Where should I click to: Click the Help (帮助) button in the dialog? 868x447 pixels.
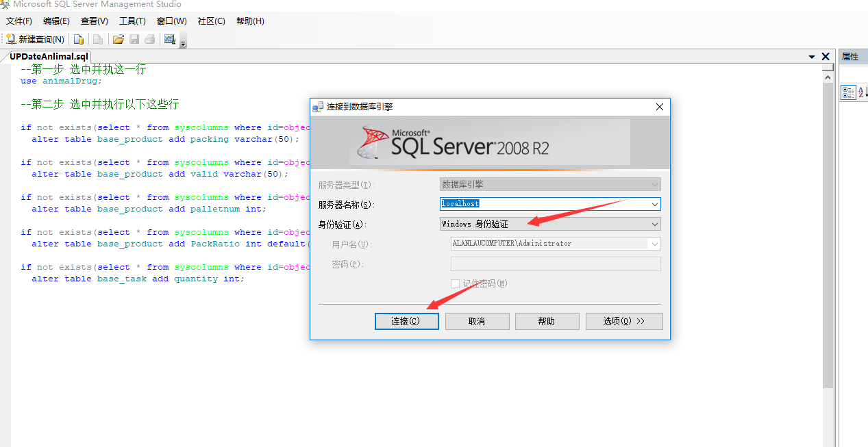(x=547, y=321)
